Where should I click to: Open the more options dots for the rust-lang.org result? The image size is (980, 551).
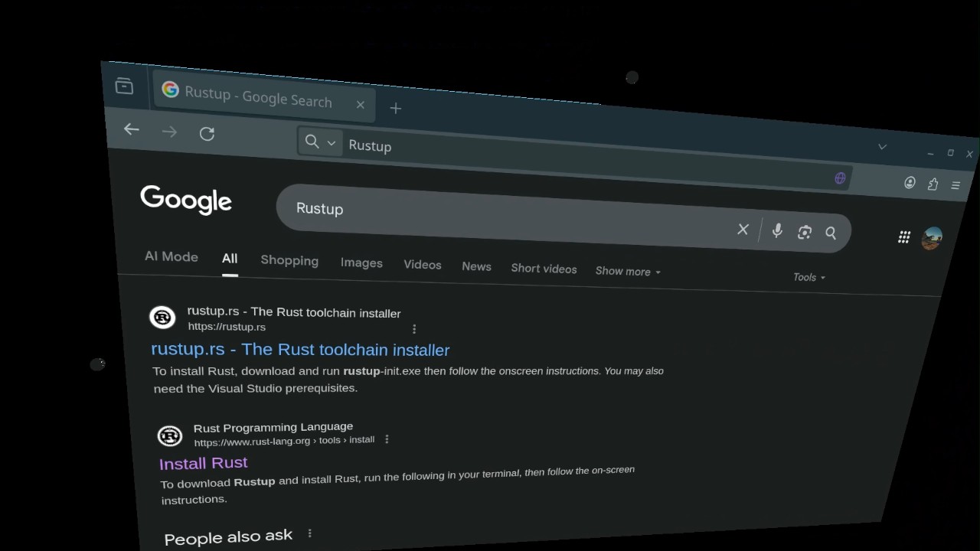tap(387, 439)
